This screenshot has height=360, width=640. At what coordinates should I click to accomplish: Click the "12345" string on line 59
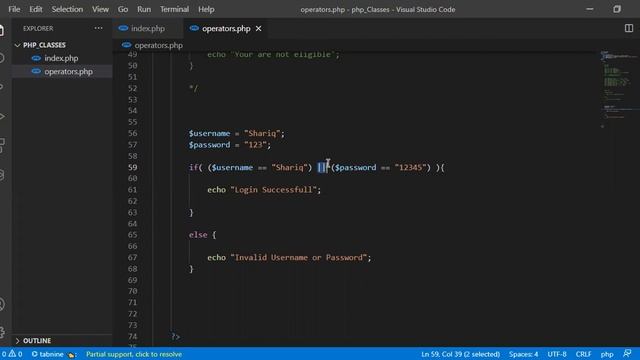pyautogui.click(x=410, y=167)
